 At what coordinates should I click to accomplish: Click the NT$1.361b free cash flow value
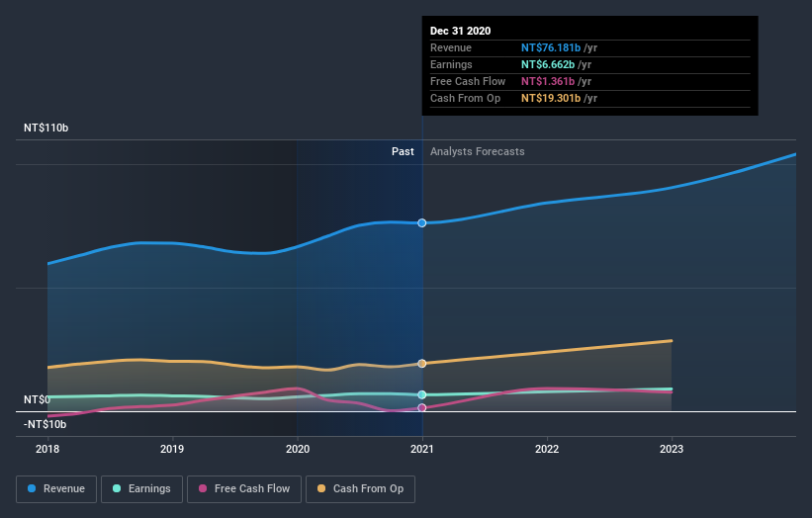pos(548,81)
